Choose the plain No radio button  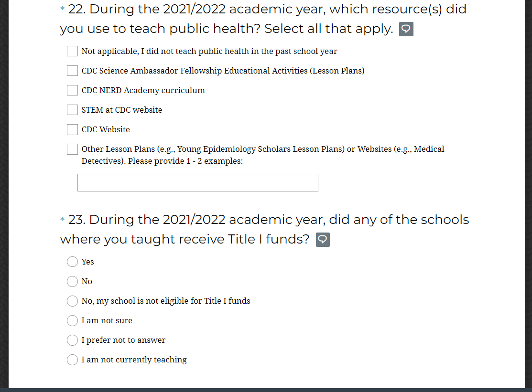(72, 282)
